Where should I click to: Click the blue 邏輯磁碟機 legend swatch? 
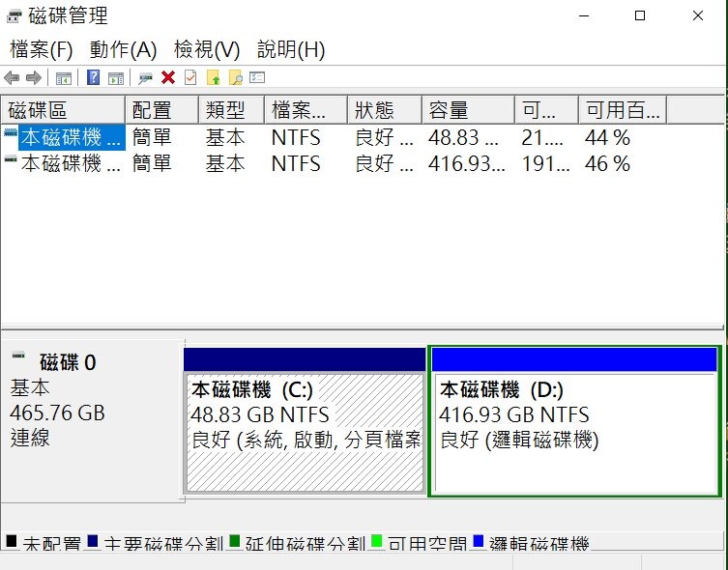tap(479, 541)
